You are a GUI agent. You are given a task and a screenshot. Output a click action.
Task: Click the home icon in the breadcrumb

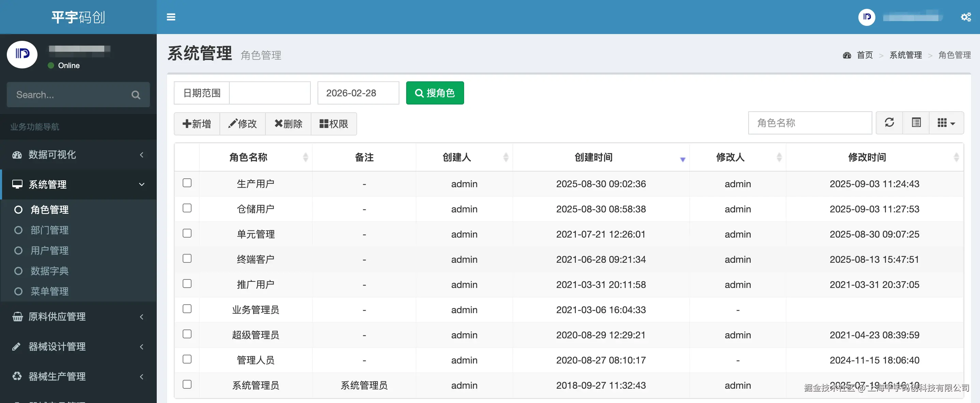pos(847,55)
